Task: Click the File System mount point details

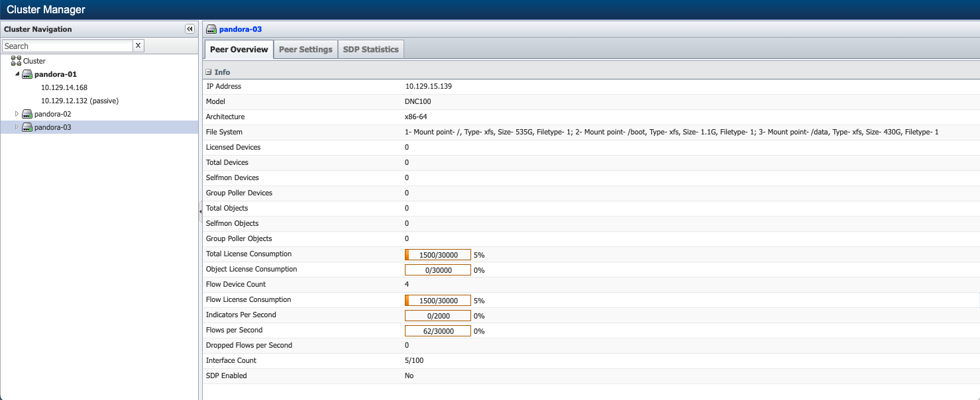Action: coord(672,132)
